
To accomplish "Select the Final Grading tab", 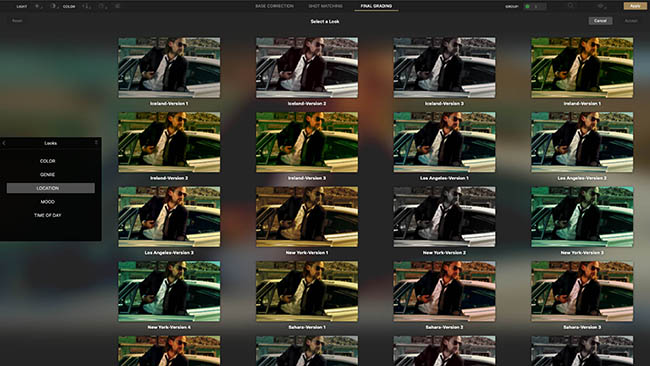I will point(376,6).
